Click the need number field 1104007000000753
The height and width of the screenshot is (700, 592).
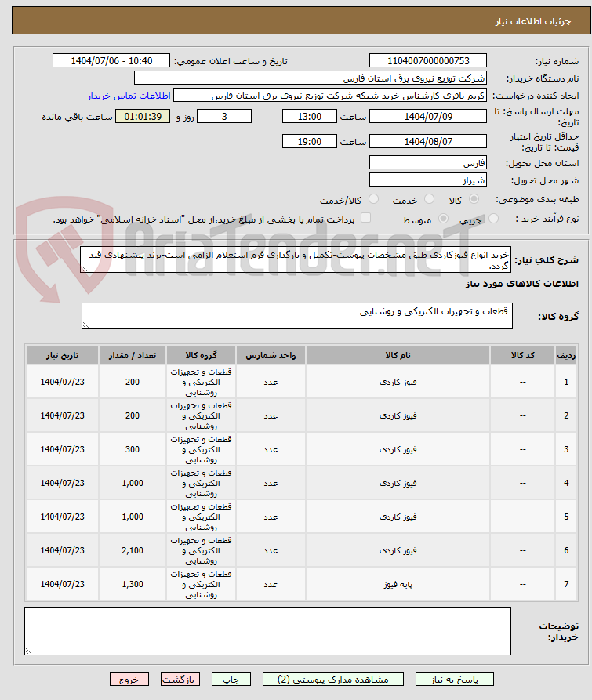tap(427, 60)
